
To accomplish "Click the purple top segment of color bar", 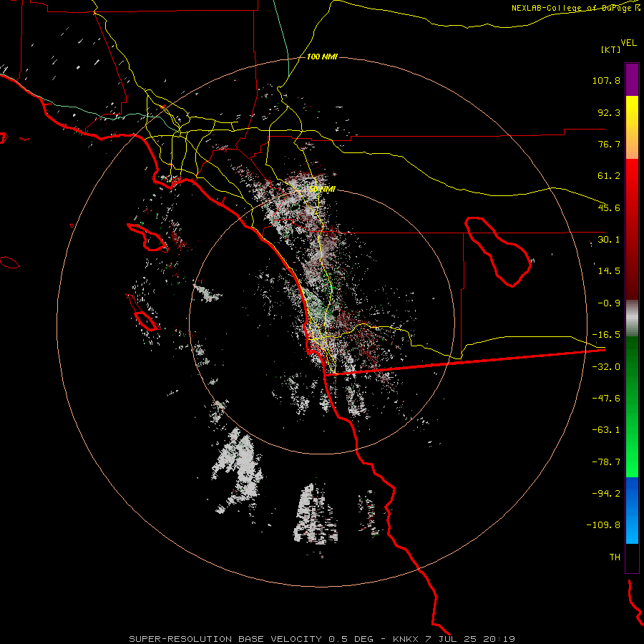I will point(632,79).
